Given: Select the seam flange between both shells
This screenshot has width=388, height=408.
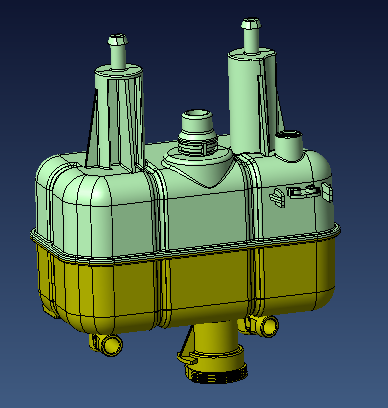Looking at the screenshot, I should (185, 247).
